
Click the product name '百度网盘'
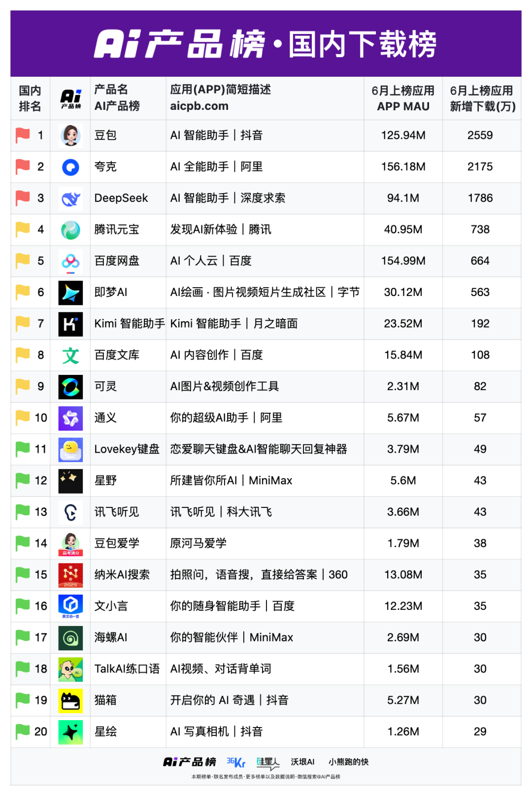[117, 261]
